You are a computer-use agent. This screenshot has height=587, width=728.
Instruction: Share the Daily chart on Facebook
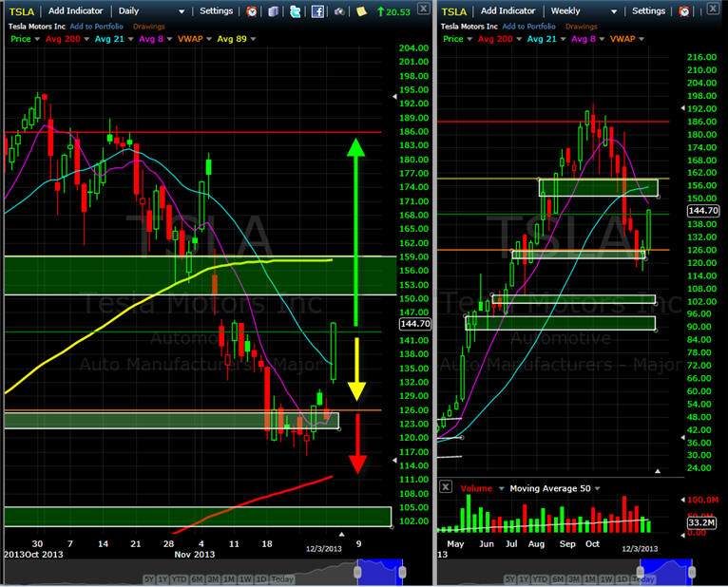(317, 11)
